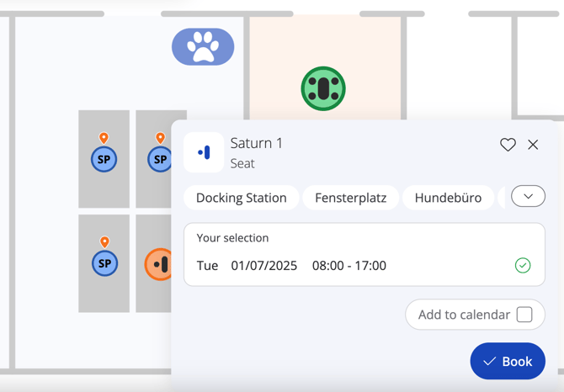Favorite Saturn 1 with the heart icon
Viewport: 564px width, 392px height.
pyautogui.click(x=508, y=145)
